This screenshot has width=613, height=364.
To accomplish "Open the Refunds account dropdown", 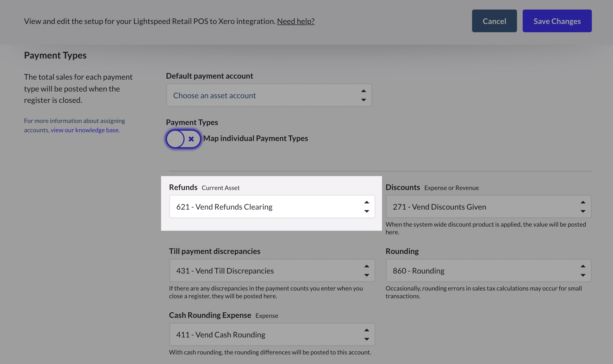I will click(x=272, y=206).
